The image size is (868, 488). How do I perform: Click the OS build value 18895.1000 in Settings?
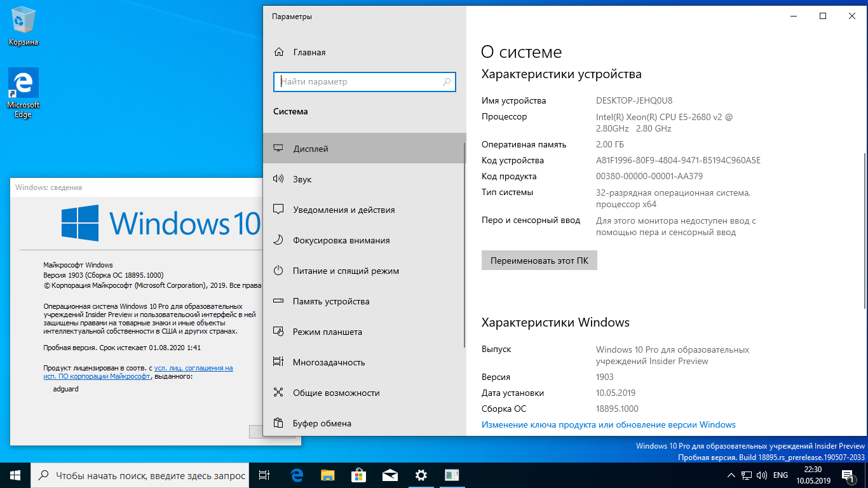pos(618,409)
